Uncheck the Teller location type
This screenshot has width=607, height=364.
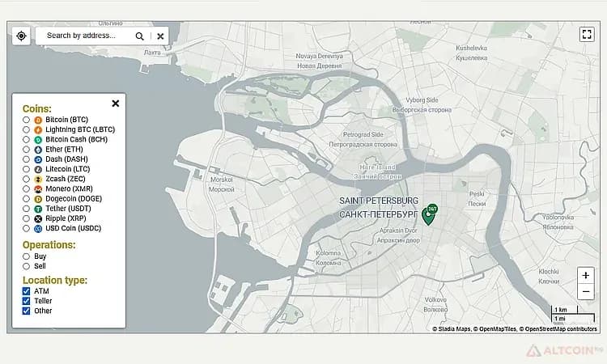(26, 301)
